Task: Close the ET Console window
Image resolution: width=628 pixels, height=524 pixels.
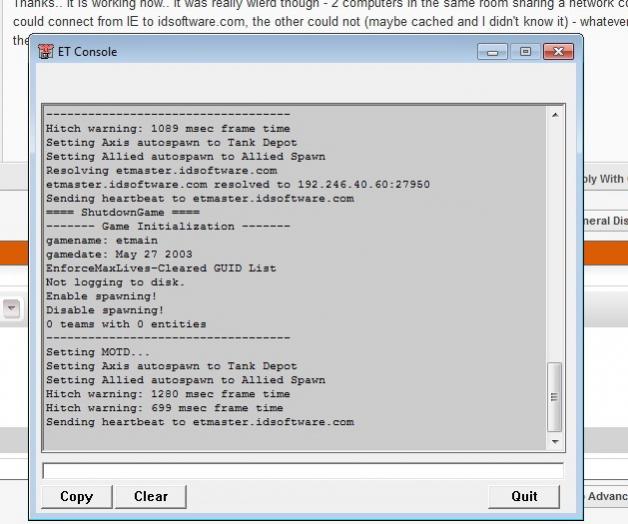Action: pyautogui.click(x=556, y=51)
